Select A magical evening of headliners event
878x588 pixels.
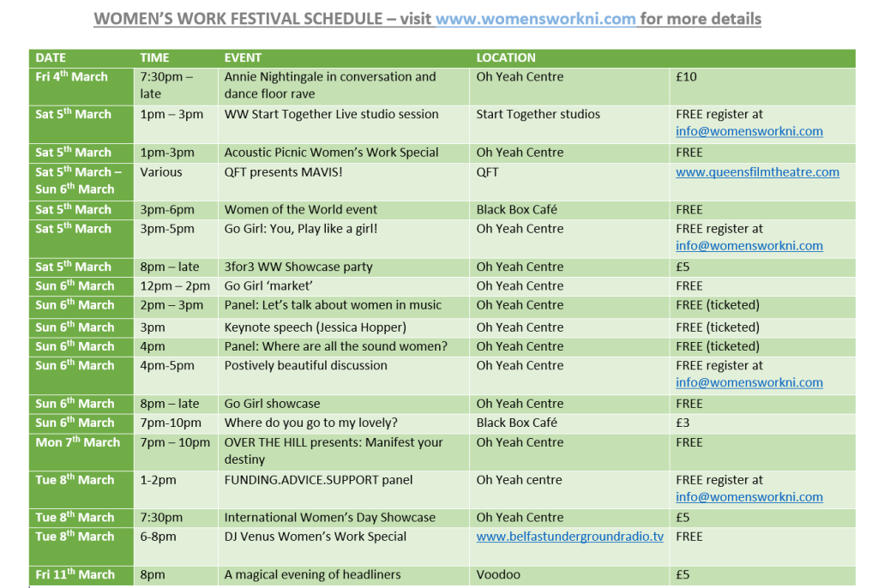tap(344, 576)
